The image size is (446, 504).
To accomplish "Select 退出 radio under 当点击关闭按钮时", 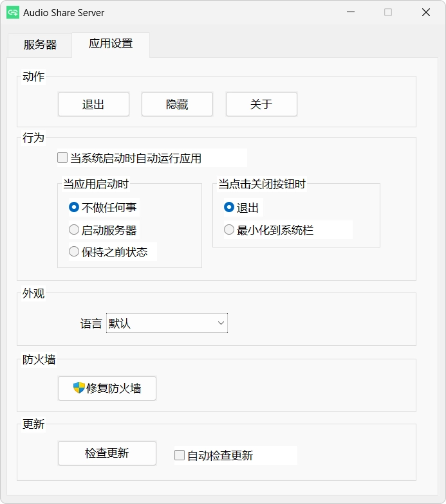I will point(229,207).
